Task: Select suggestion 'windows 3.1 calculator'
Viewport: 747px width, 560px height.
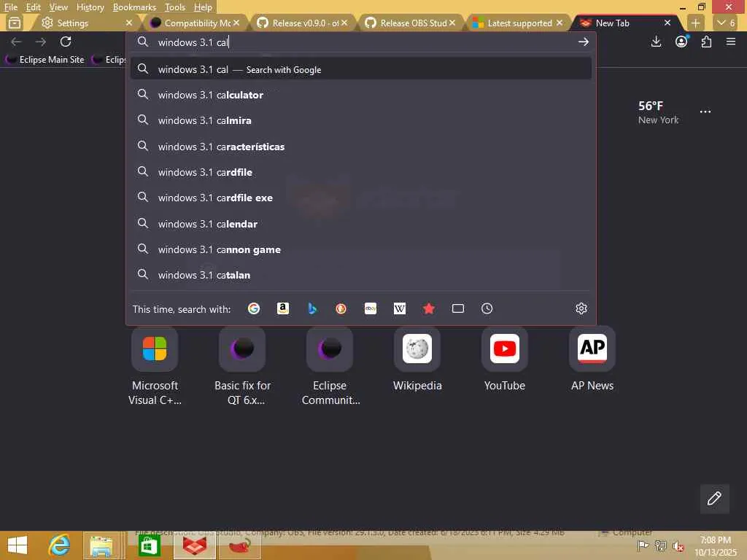Action: [x=360, y=95]
